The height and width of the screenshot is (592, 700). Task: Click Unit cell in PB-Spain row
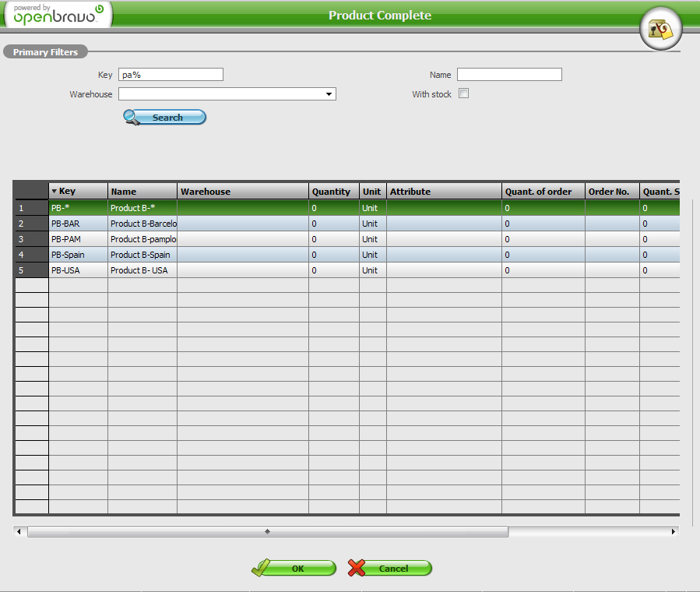(373, 255)
